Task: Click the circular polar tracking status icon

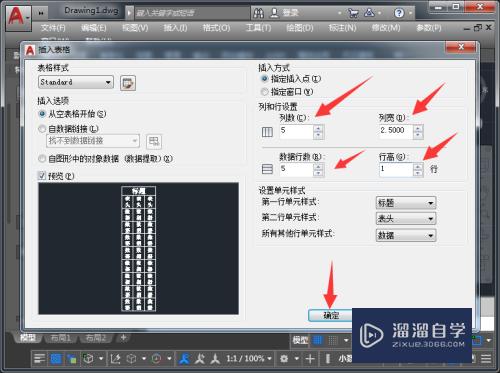Action: click(x=156, y=359)
